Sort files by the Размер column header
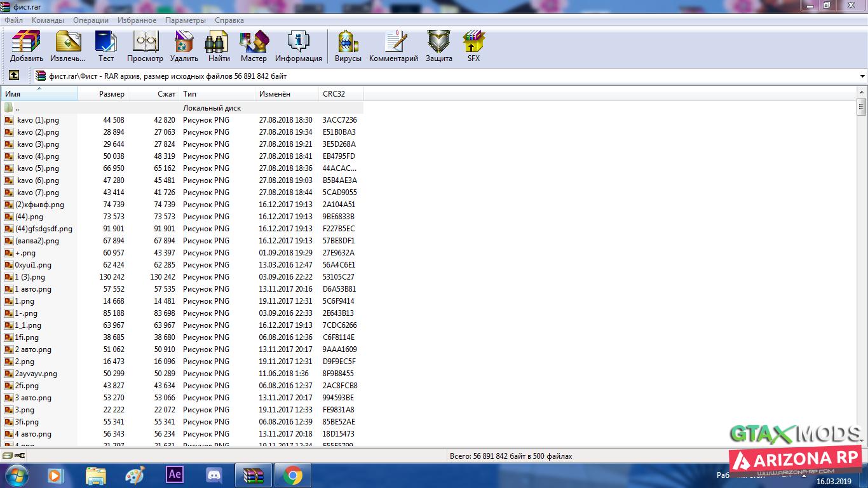Image resolution: width=868 pixels, height=488 pixels. tap(111, 94)
